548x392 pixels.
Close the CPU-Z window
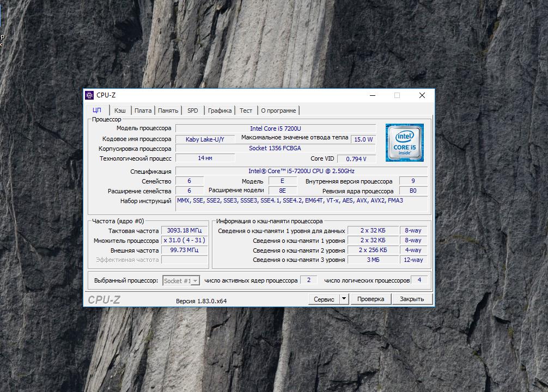tap(422, 95)
